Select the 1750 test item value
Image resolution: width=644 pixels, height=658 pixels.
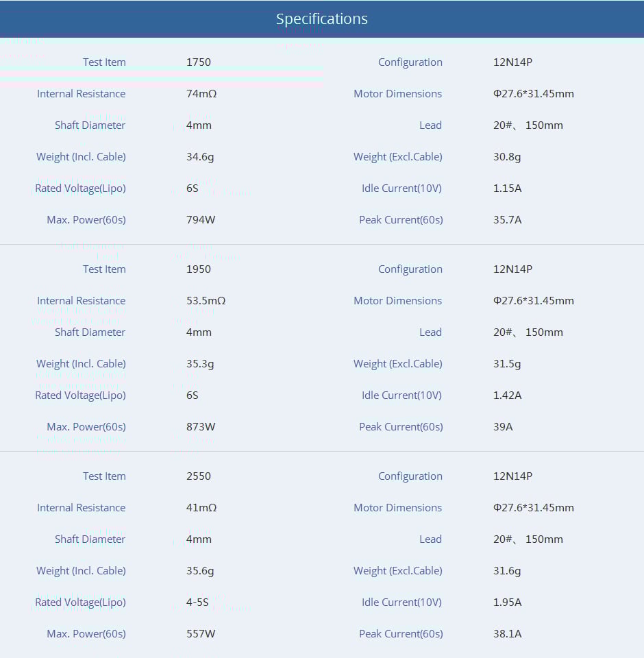coord(199,62)
